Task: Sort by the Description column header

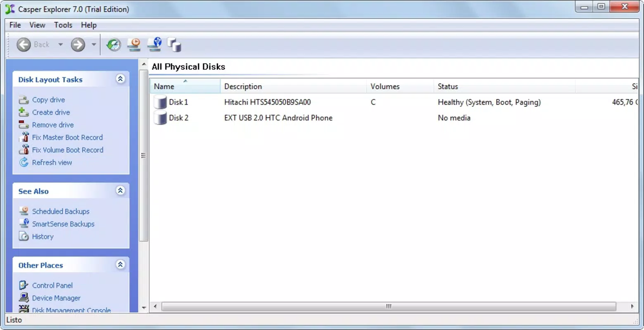Action: pos(293,86)
